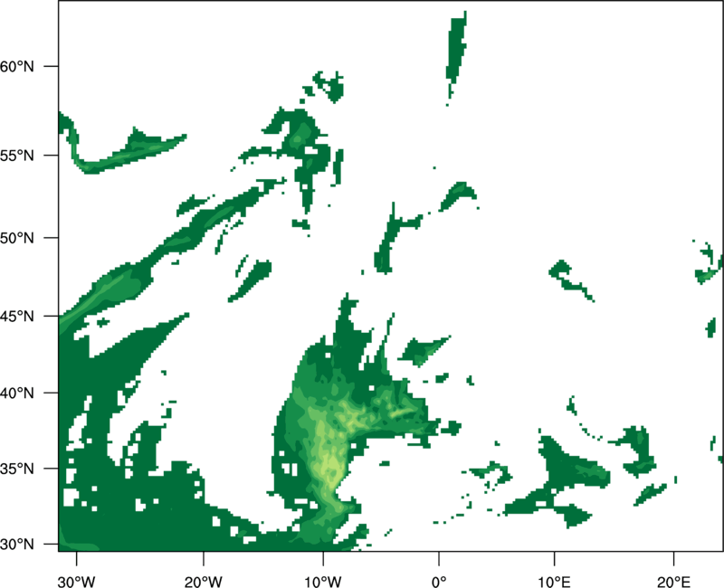Click the 20°W longitude label
This screenshot has height=588, width=724.
pos(203,582)
